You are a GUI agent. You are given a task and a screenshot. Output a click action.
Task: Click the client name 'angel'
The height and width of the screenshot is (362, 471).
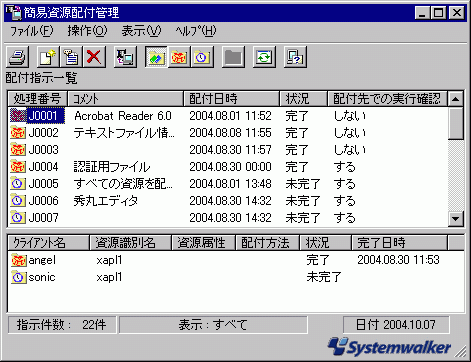point(42,260)
